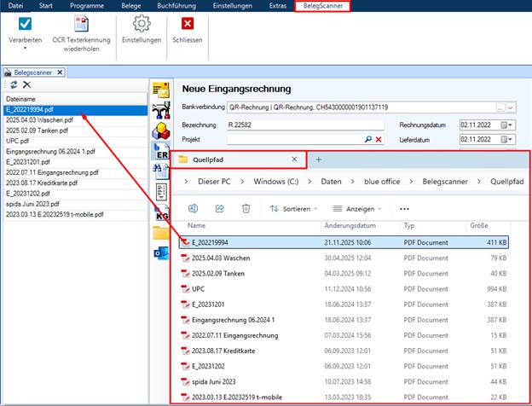Click the Explorer share icon
Image resolution: width=532 pixels, height=406 pixels.
(219, 208)
